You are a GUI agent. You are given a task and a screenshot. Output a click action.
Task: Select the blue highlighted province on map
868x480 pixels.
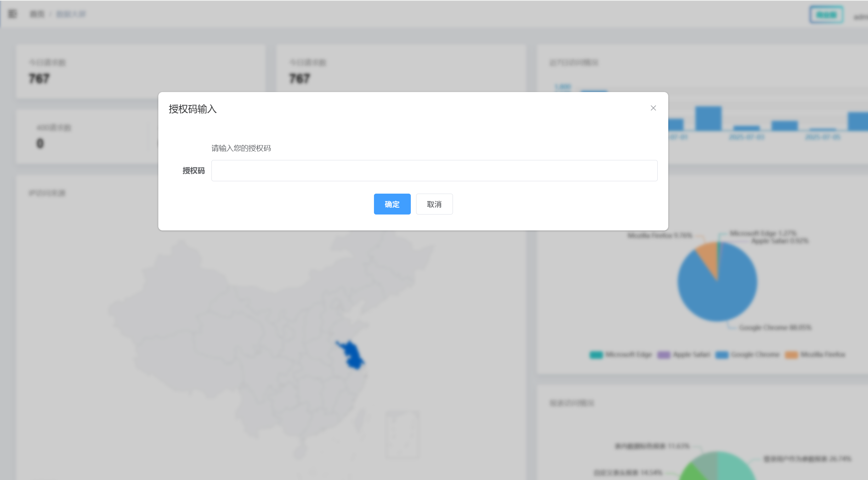[352, 355]
